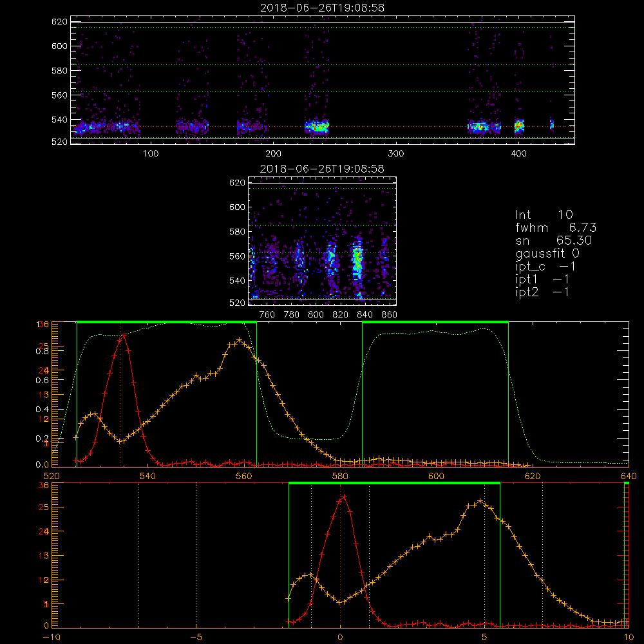This screenshot has height=644, width=644.
Task: Click x-axis label 780 under the middle image
Action: pos(292,315)
